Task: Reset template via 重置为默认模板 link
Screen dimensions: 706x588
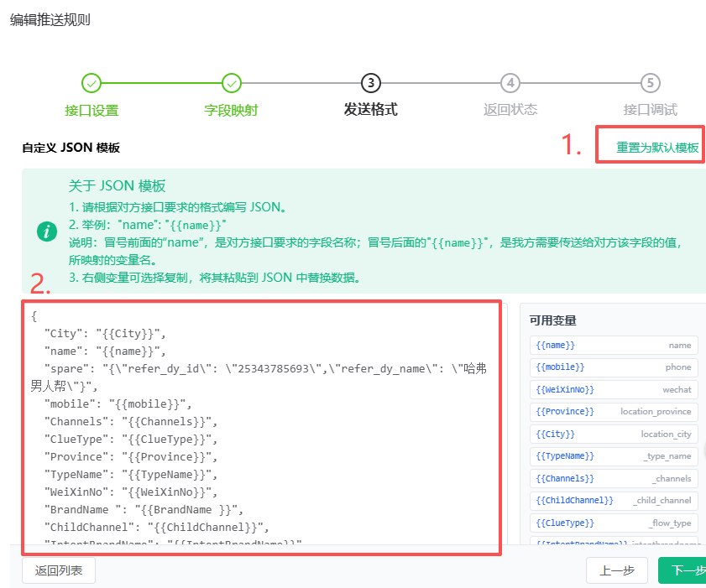Action: coord(657,148)
